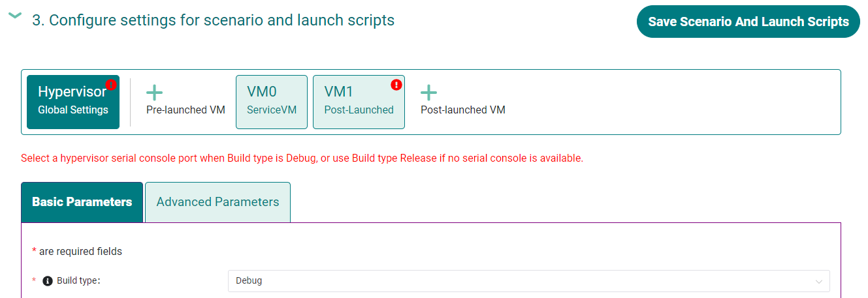Click the Pre-launched VM text label
This screenshot has height=298, width=868.
[185, 110]
